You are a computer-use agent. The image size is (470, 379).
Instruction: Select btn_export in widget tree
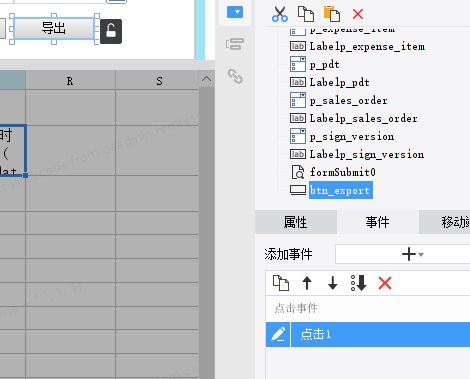(x=341, y=190)
